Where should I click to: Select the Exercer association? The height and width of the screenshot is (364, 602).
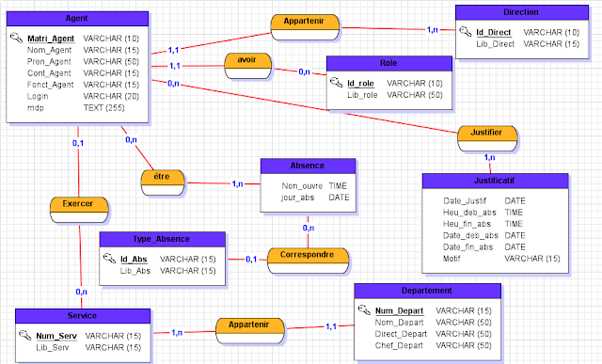click(79, 210)
